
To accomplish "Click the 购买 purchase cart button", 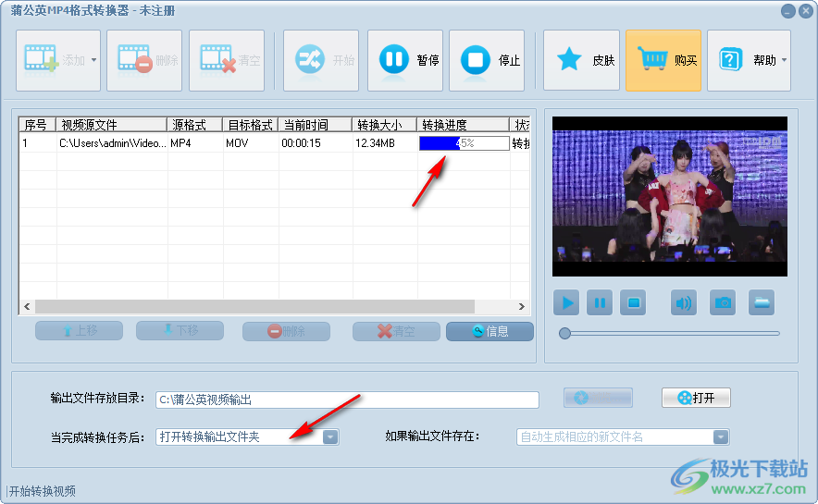I will click(663, 60).
